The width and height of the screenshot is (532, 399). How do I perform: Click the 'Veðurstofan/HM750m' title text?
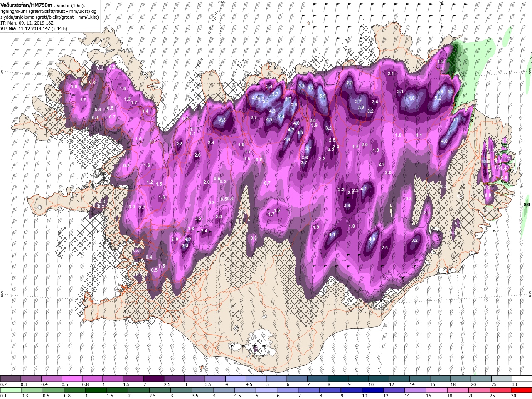[26, 5]
